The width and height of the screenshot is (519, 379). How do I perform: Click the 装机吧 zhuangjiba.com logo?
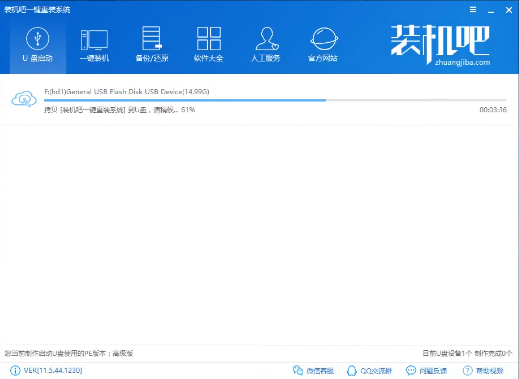[440, 45]
